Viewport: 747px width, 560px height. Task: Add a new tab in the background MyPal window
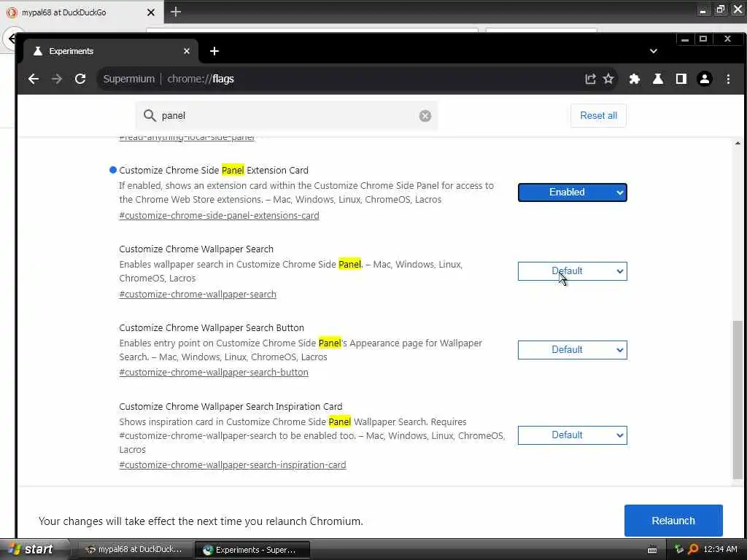tap(175, 12)
